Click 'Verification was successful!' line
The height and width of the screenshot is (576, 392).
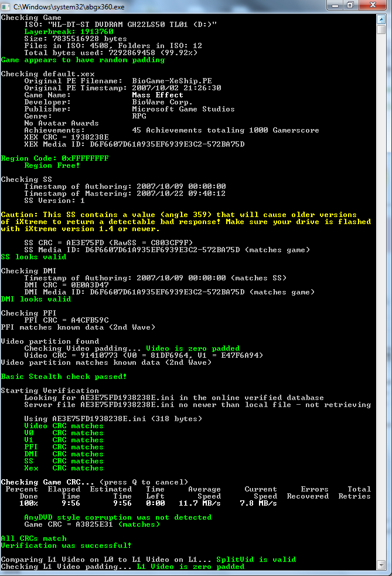tap(66, 545)
